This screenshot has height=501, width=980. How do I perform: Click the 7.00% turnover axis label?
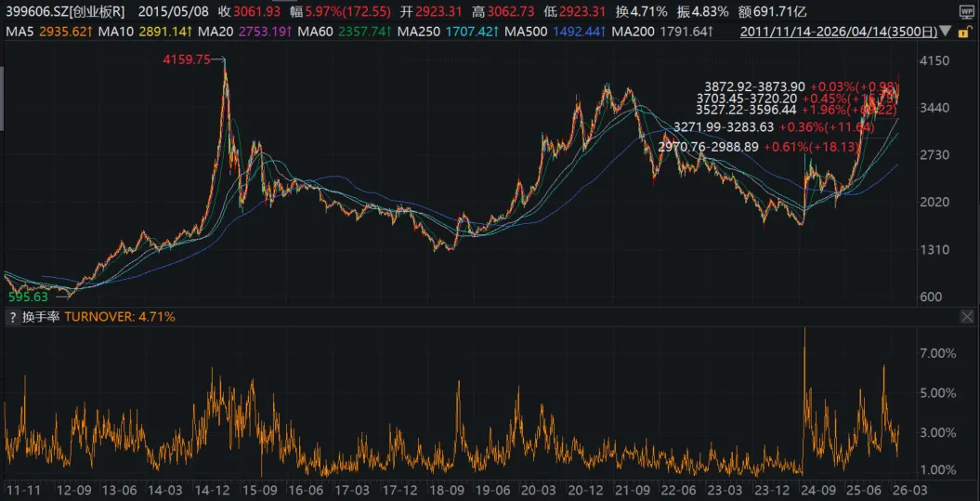[x=939, y=354]
